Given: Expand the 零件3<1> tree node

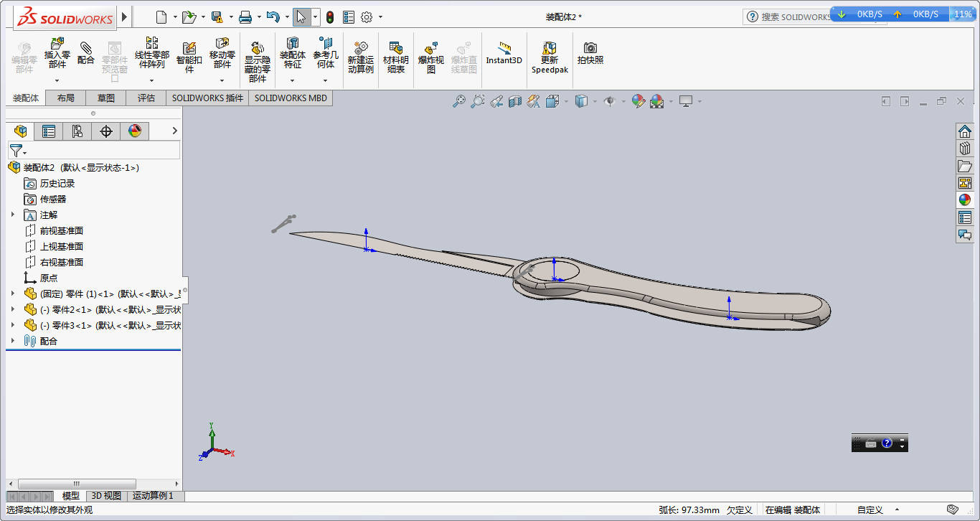Looking at the screenshot, I should point(12,325).
